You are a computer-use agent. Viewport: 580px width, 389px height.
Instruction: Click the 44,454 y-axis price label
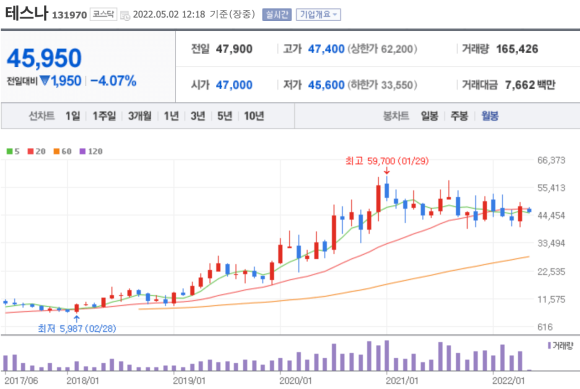pyautogui.click(x=551, y=215)
